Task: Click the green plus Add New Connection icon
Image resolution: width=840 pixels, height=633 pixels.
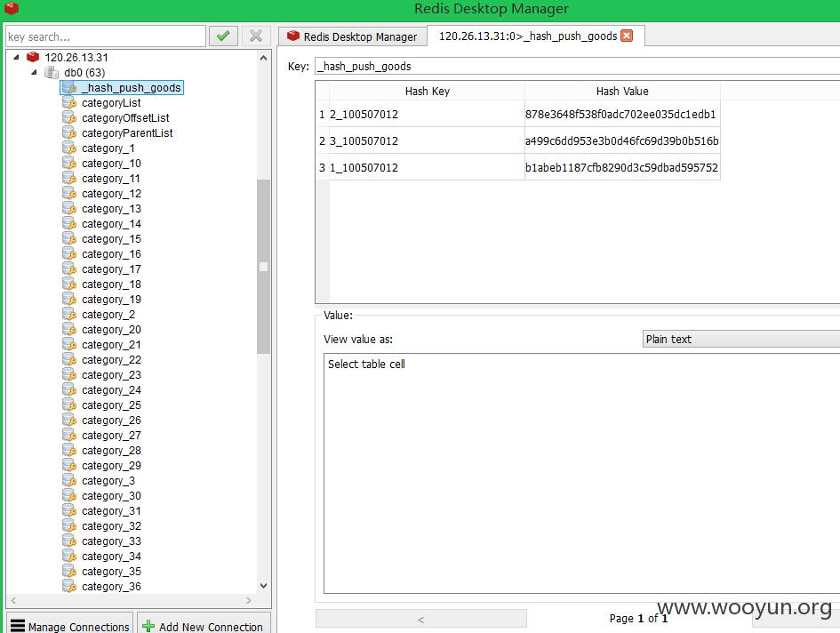Action: tap(148, 626)
